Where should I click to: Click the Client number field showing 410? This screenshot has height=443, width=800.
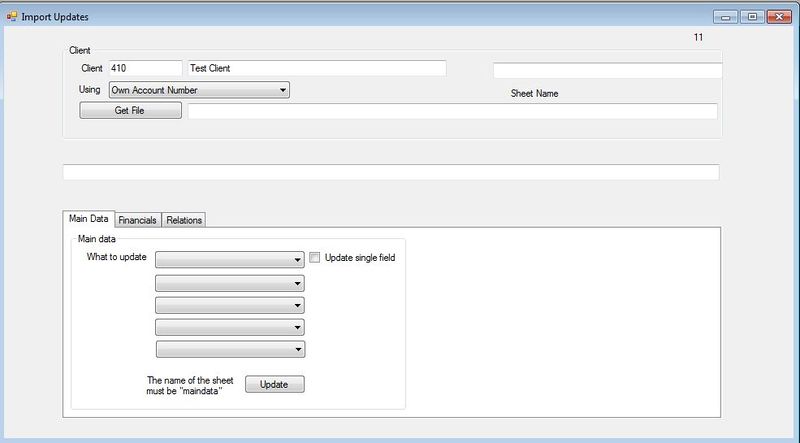point(145,68)
